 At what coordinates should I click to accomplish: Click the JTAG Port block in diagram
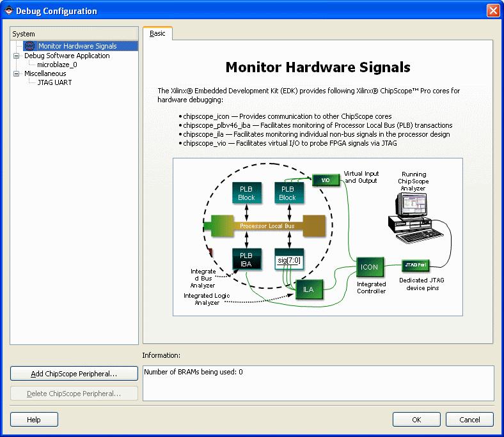(415, 265)
